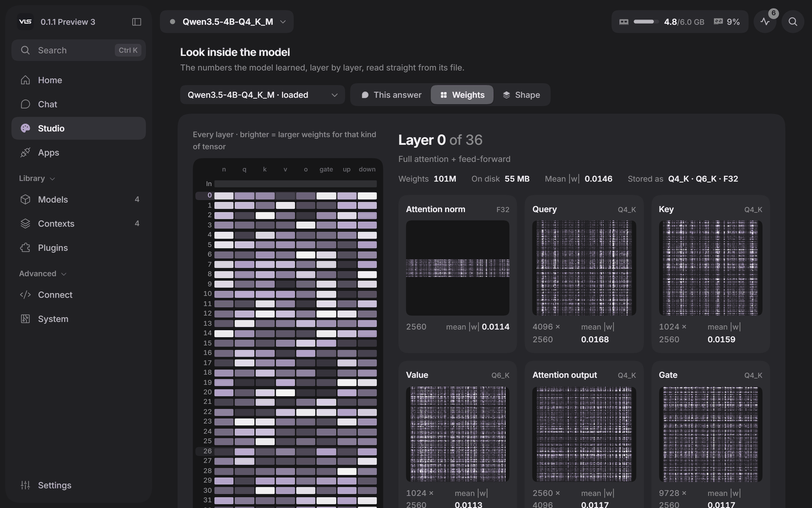Click the System icon
The width and height of the screenshot is (812, 508).
25,319
